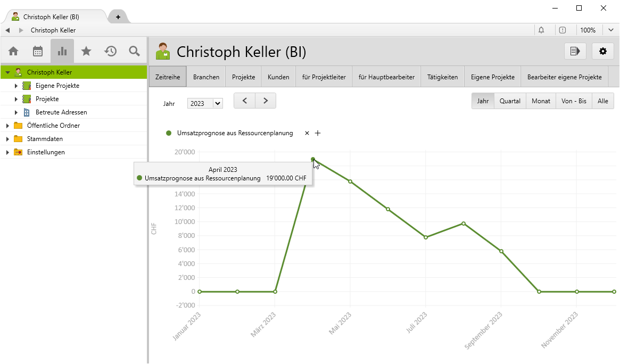Image resolution: width=620 pixels, height=364 pixels.
Task: Open the calendar icon in sidebar
Action: pos(38,51)
